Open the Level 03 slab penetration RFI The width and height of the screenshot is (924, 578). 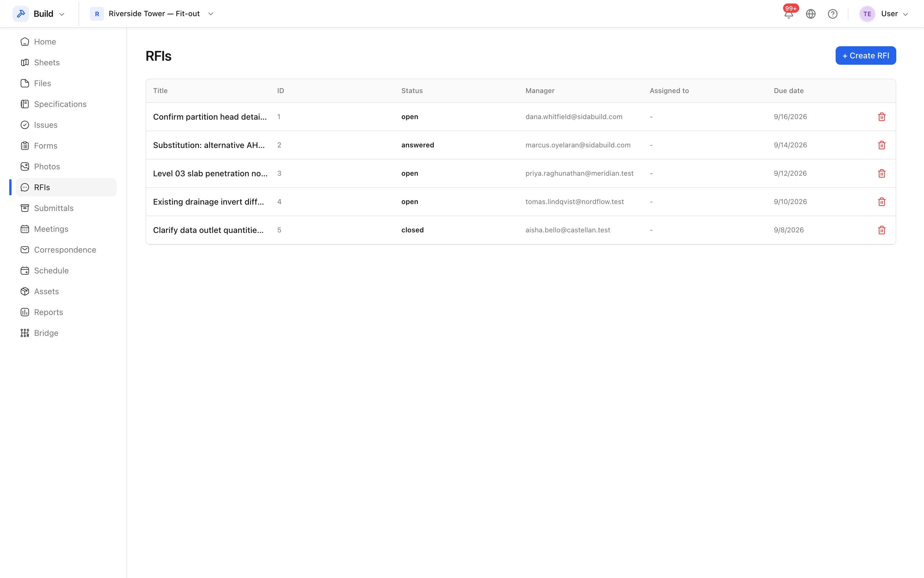tap(210, 174)
